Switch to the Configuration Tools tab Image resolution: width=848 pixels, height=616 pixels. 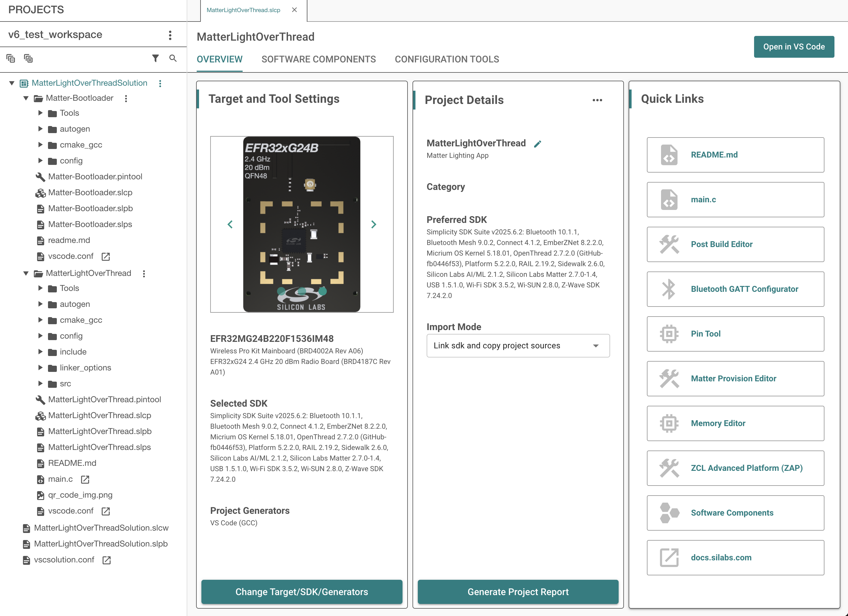(447, 59)
